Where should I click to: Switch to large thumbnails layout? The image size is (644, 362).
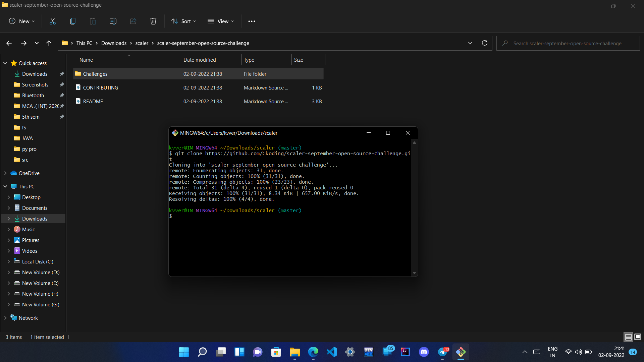pos(638,337)
